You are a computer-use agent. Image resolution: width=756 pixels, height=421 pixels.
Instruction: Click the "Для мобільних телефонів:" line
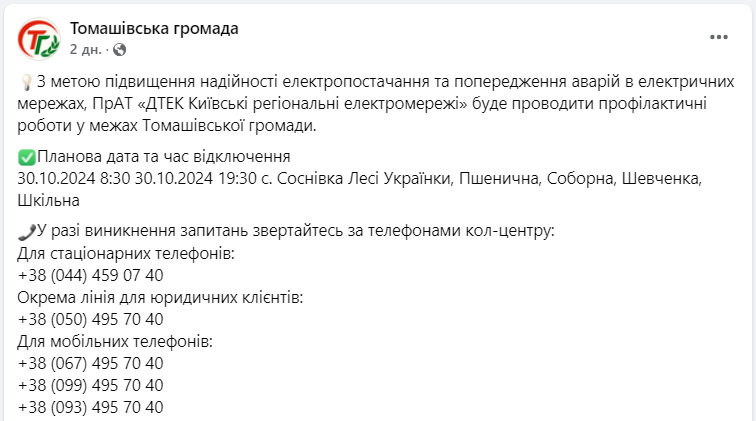[x=116, y=341]
